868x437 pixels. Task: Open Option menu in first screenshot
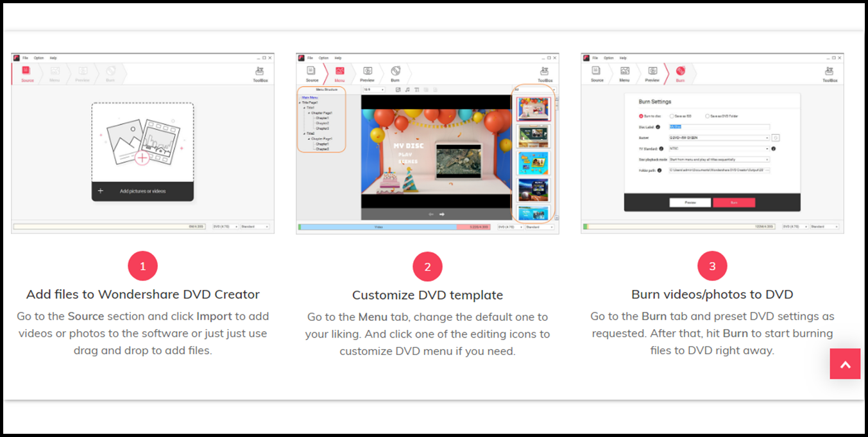39,58
